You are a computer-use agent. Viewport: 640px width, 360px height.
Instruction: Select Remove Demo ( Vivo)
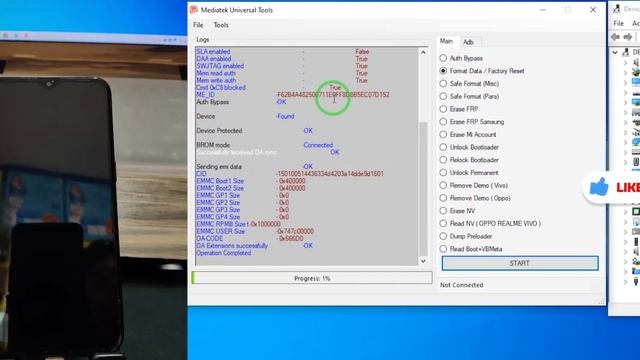pos(473,185)
